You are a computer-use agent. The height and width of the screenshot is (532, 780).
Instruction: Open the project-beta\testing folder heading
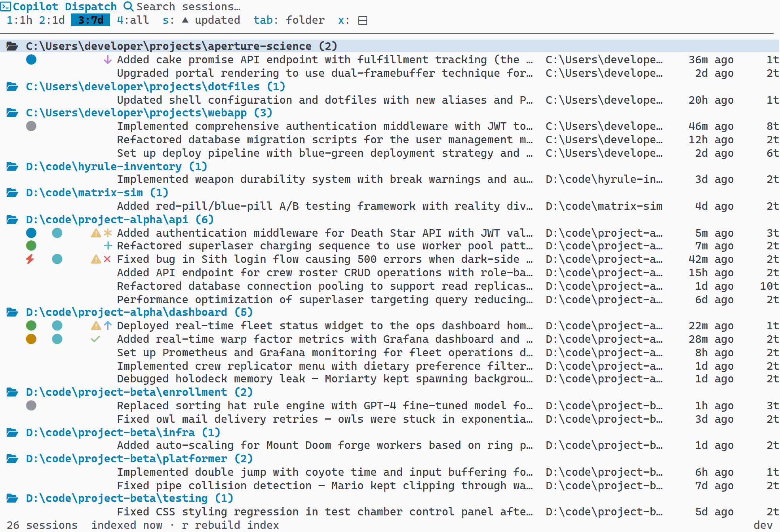[x=129, y=498]
